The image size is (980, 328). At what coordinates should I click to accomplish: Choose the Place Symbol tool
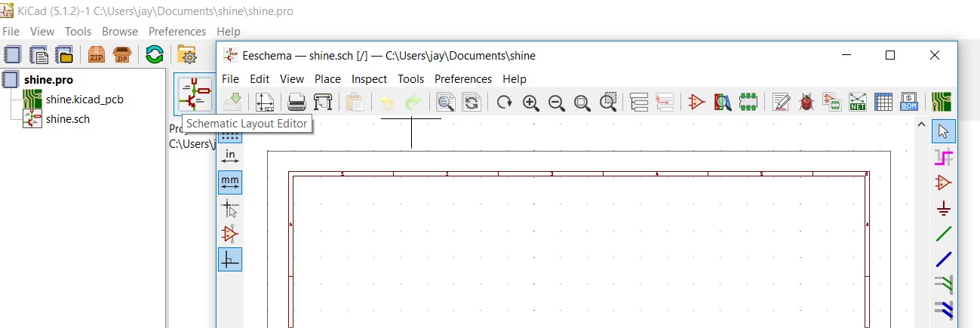(943, 182)
